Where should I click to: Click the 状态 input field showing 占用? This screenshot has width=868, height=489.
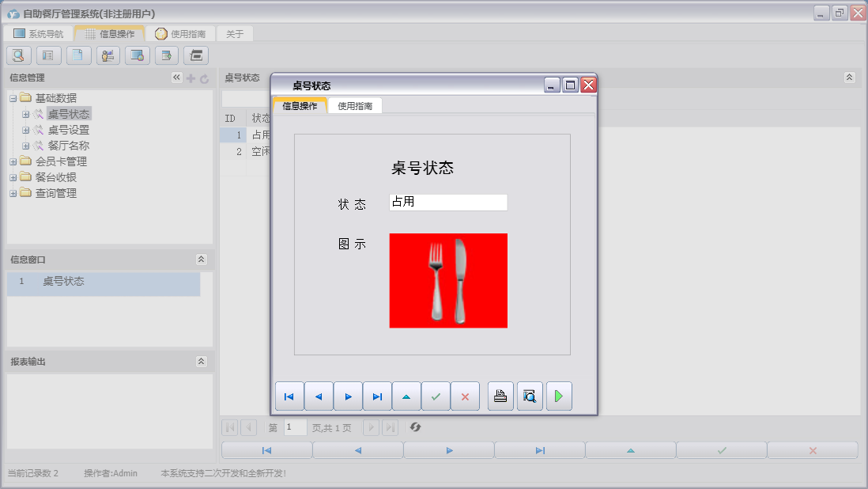447,203
